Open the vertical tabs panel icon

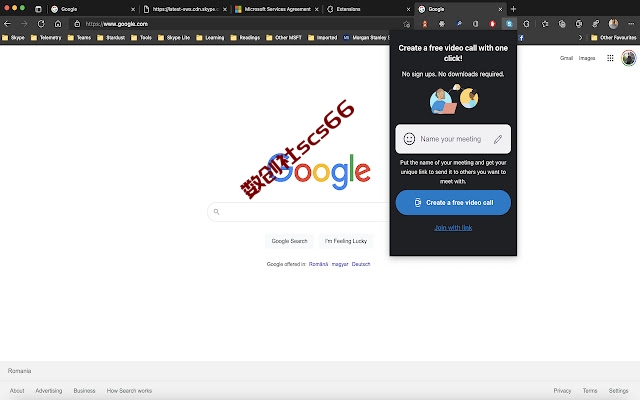[x=38, y=9]
